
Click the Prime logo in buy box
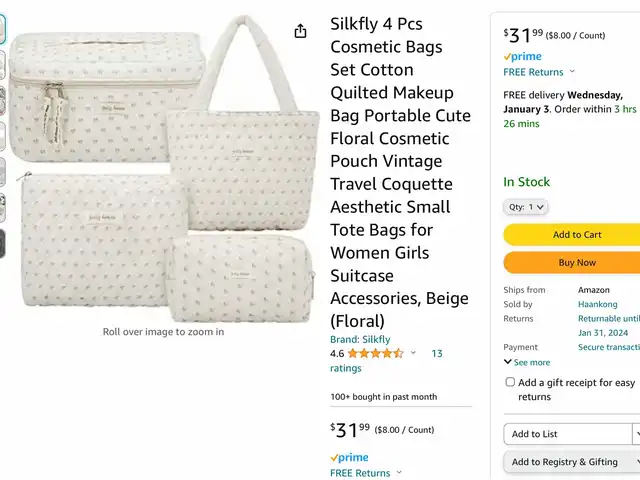(522, 57)
